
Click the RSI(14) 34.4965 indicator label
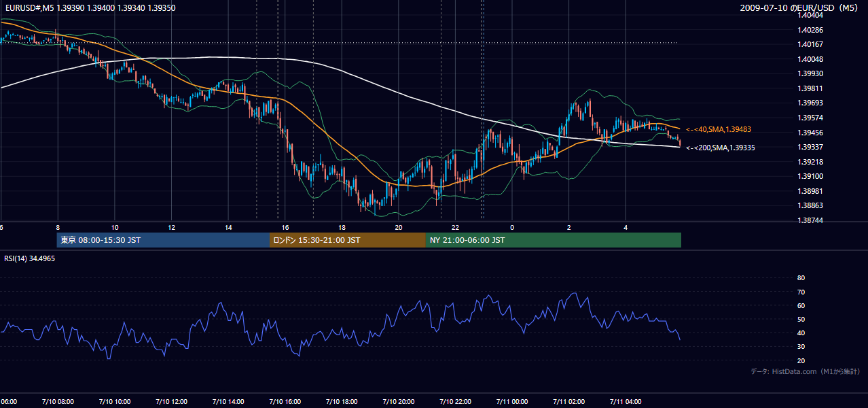tap(30, 259)
